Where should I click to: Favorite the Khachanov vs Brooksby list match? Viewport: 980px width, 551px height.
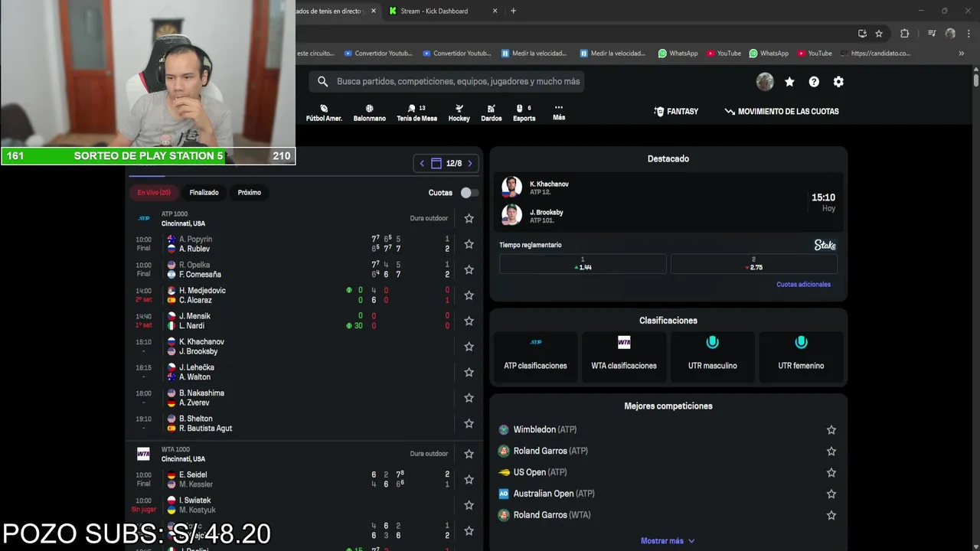469,347
